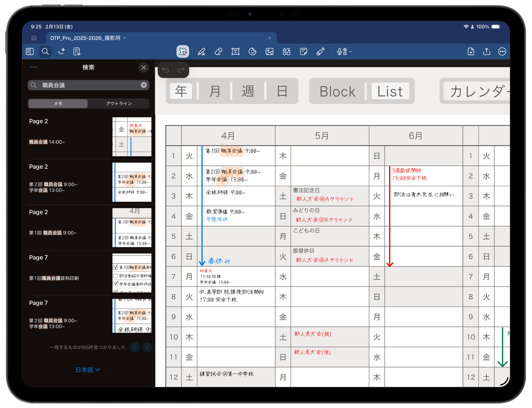532x408 pixels.
Task: Select the Laser pointer tool
Action: click(321, 51)
